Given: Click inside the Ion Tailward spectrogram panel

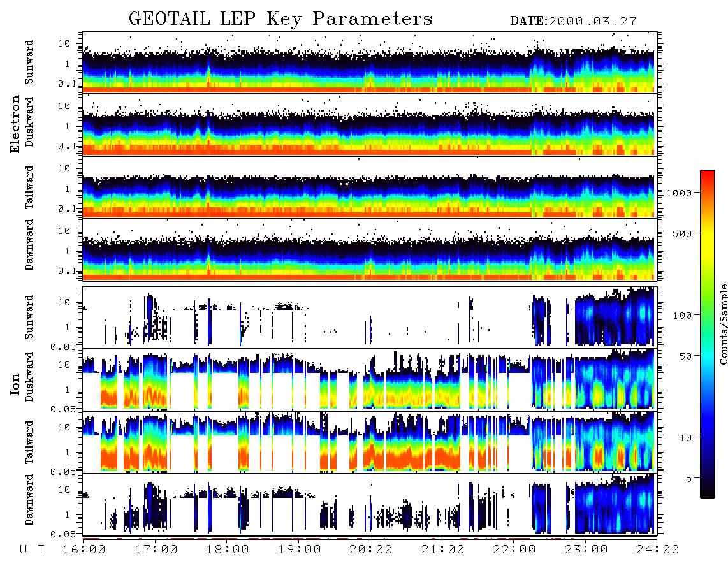Looking at the screenshot, I should tap(370, 442).
